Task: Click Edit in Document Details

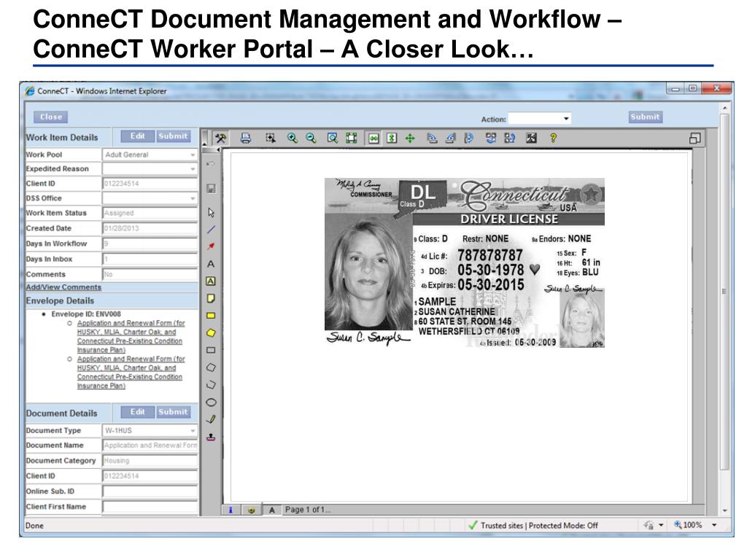Action: [x=137, y=412]
